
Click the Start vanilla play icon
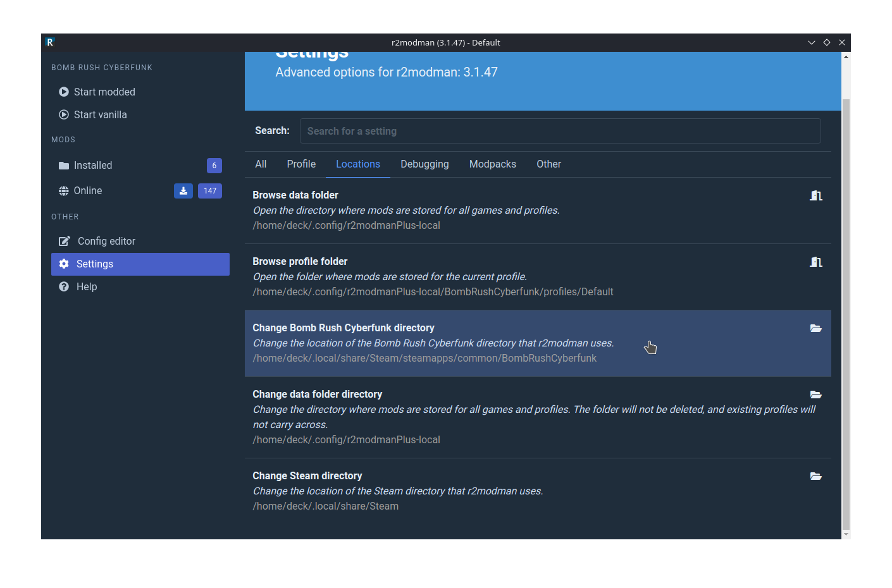tap(64, 114)
